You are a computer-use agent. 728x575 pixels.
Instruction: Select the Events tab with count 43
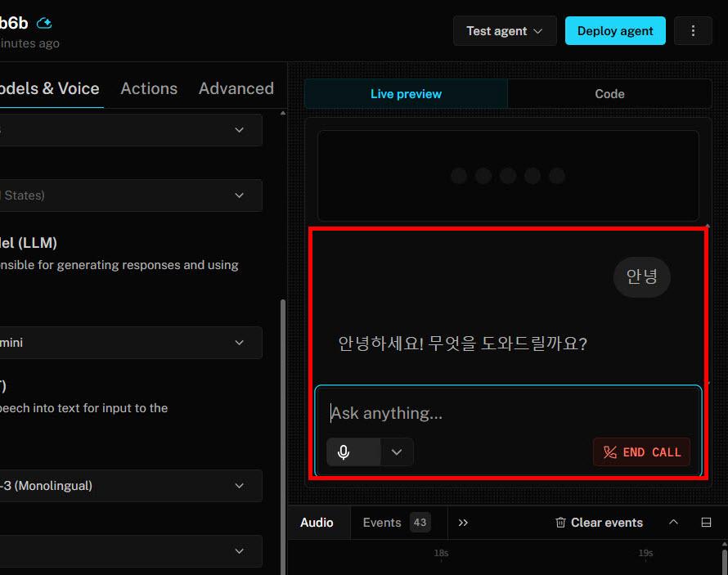(397, 523)
